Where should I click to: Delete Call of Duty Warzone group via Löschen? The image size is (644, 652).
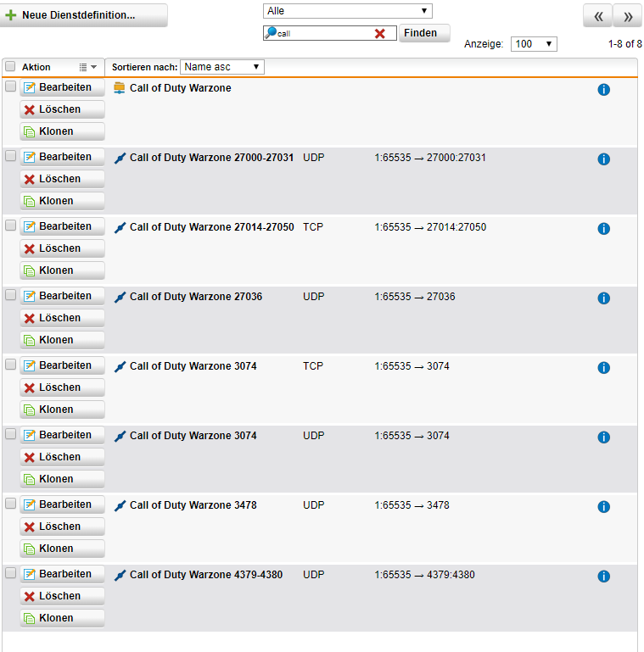pyautogui.click(x=62, y=109)
